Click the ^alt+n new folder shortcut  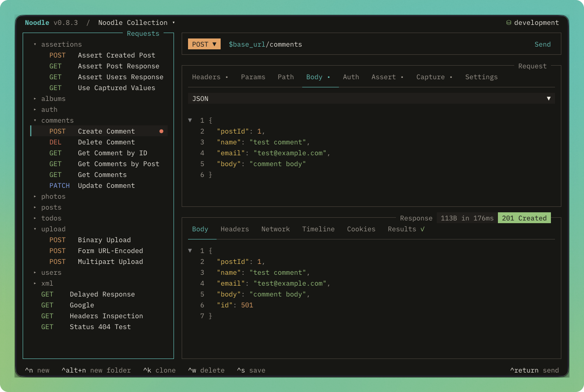tap(96, 370)
